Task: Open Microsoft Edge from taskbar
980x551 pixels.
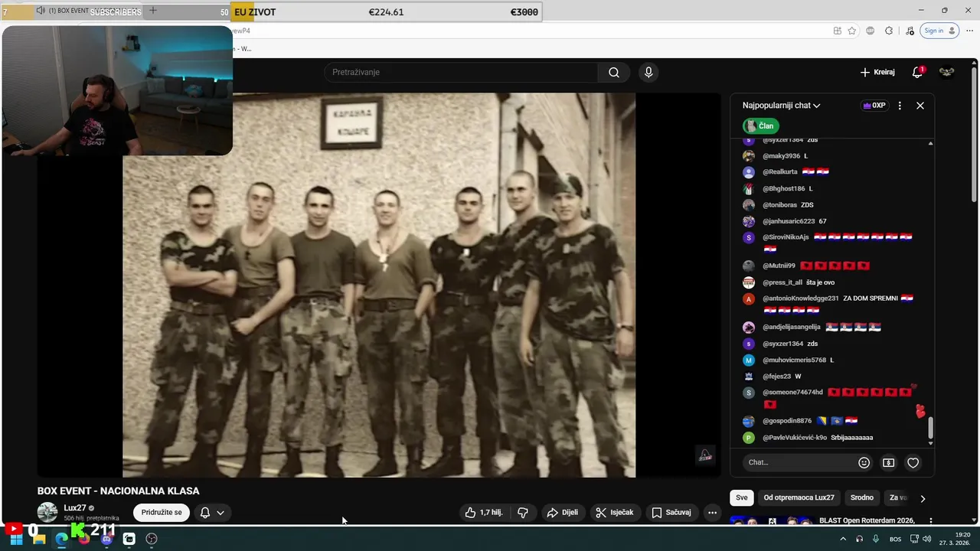Action: (x=61, y=539)
